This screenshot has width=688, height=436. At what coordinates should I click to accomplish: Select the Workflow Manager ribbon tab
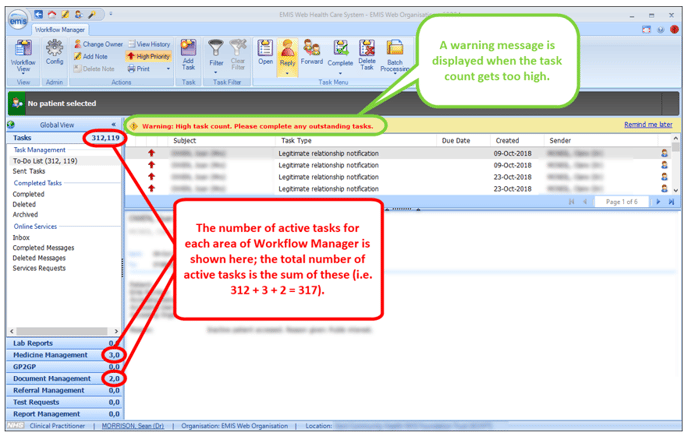pyautogui.click(x=62, y=30)
